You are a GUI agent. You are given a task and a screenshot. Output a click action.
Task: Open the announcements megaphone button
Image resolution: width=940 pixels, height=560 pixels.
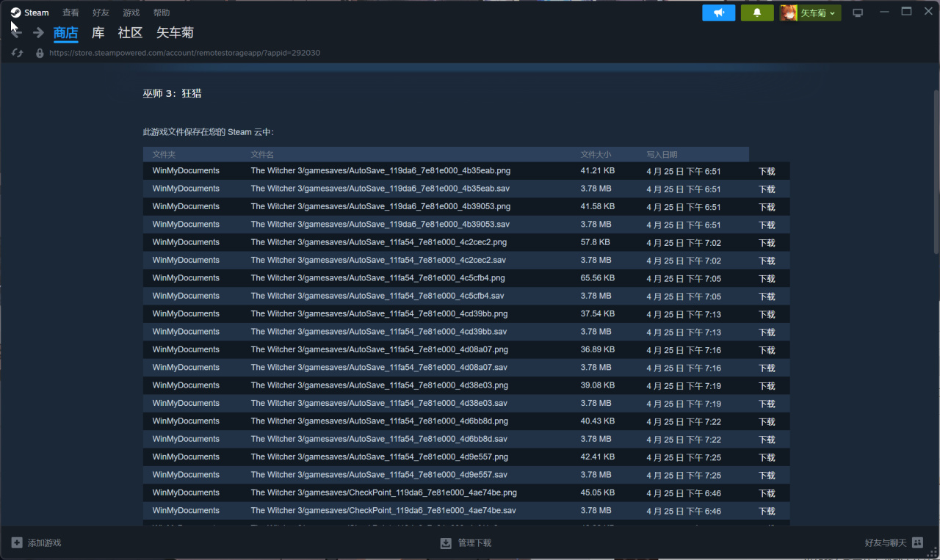click(x=718, y=12)
